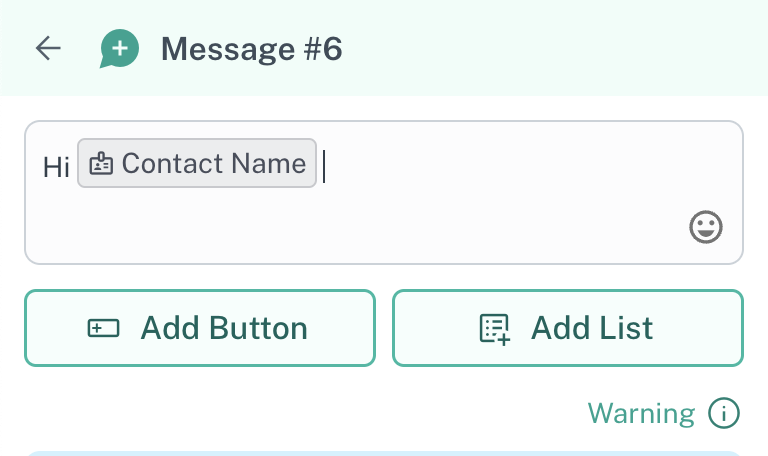Click the "Add Button" label text

click(x=224, y=328)
